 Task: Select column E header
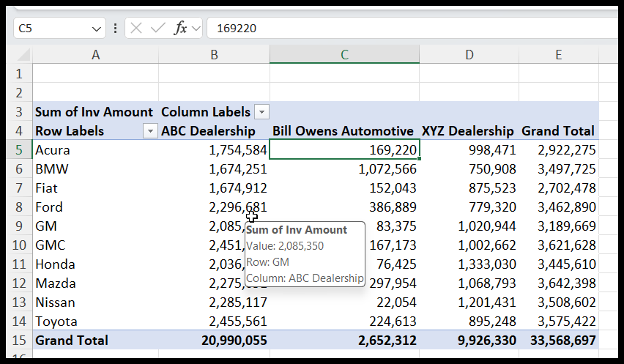(x=559, y=54)
